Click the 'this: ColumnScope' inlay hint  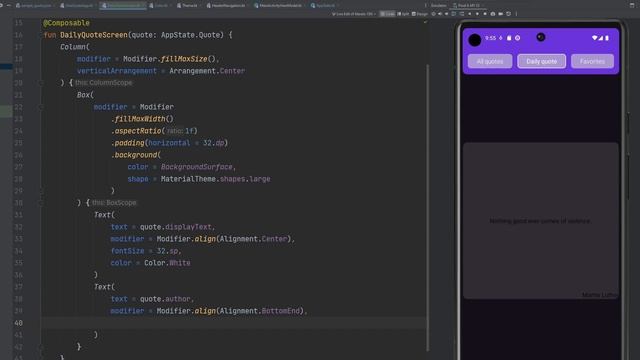tap(104, 83)
